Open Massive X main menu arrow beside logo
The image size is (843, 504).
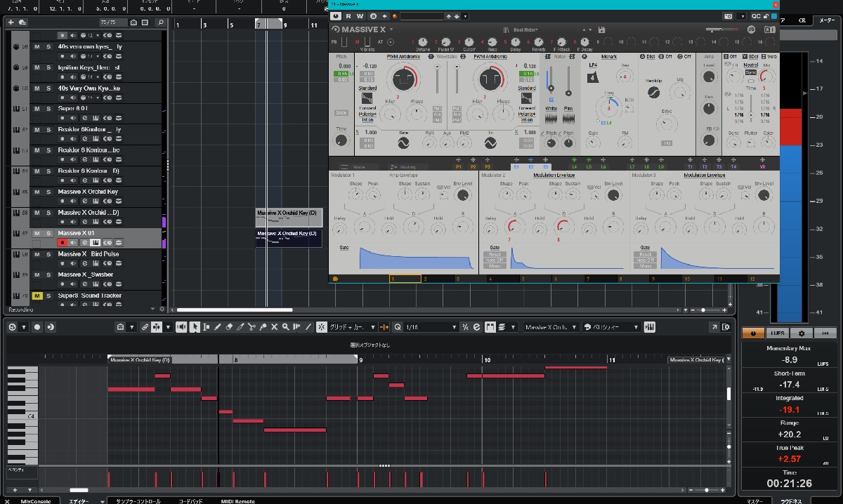tap(391, 29)
